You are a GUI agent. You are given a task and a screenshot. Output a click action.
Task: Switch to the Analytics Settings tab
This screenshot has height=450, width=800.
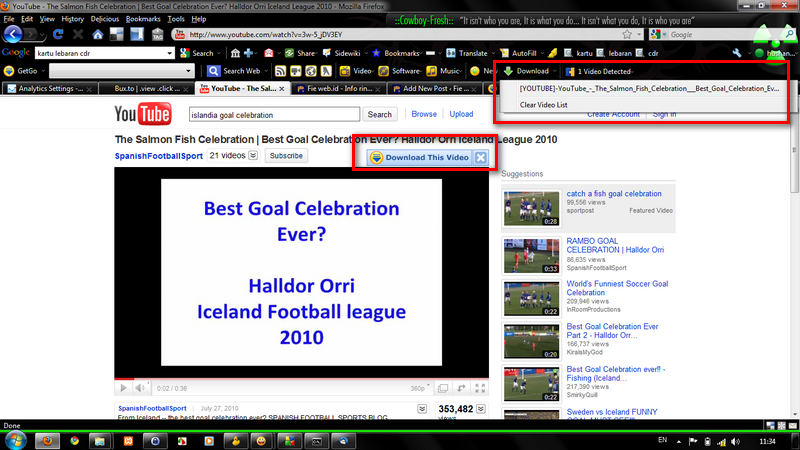[x=49, y=88]
